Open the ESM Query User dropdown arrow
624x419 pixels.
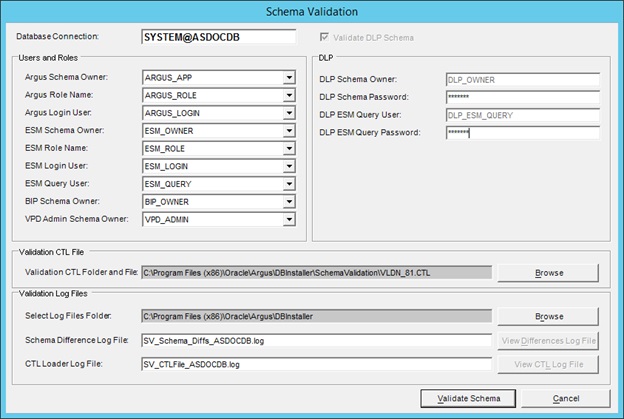click(289, 184)
